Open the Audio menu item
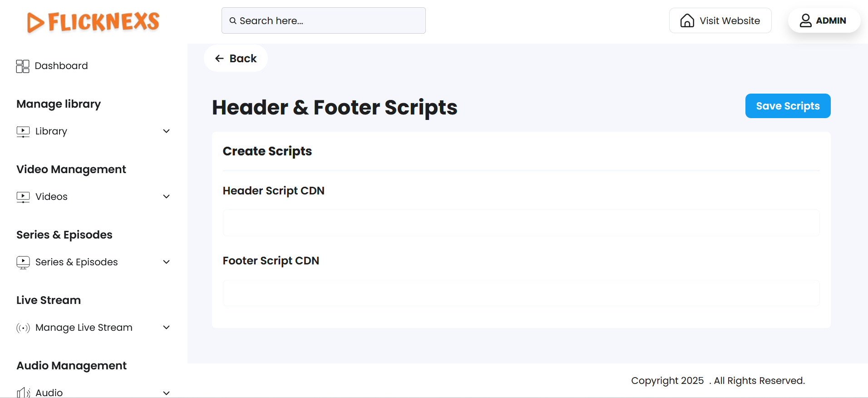This screenshot has width=868, height=398. pyautogui.click(x=49, y=393)
